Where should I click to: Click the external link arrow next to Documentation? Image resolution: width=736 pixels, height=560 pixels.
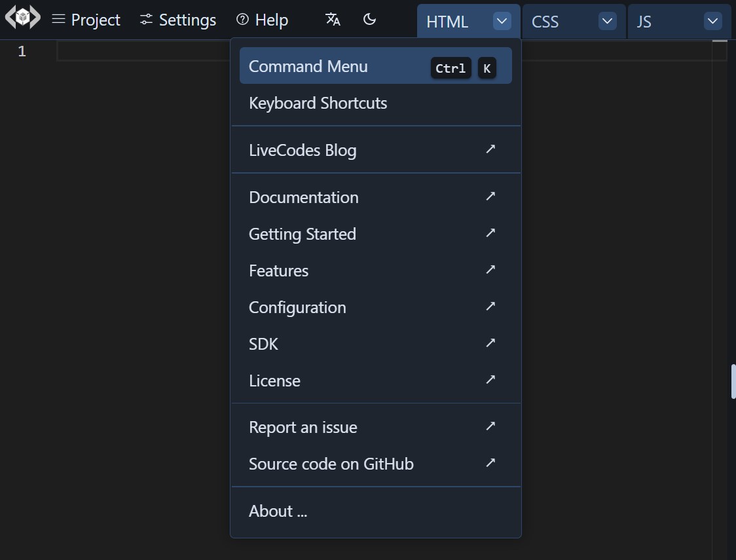click(490, 196)
